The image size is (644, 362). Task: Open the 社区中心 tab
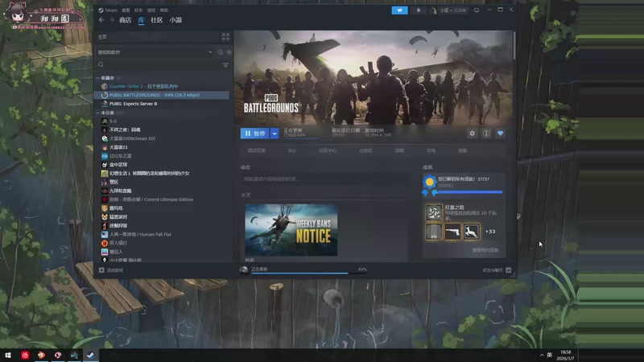point(328,150)
